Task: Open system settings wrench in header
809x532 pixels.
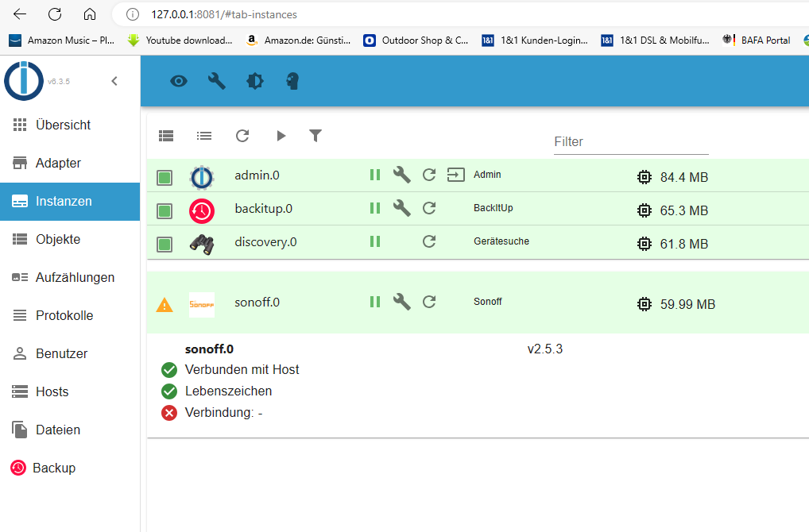Action: click(x=217, y=81)
